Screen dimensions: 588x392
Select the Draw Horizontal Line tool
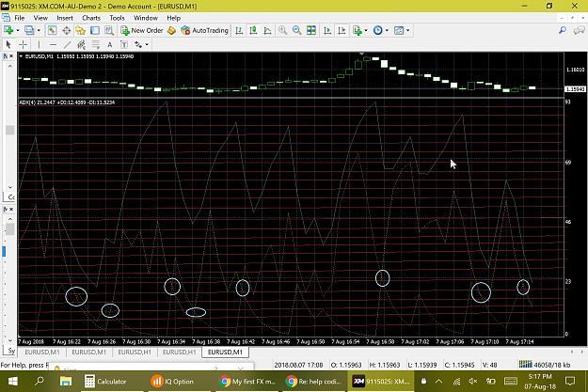click(53, 44)
